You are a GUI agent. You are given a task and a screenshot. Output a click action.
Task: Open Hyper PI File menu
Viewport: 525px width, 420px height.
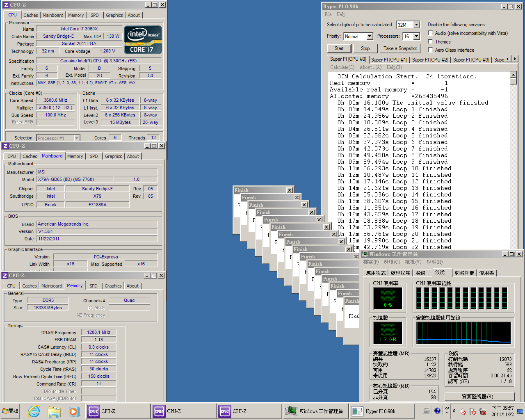click(x=328, y=14)
